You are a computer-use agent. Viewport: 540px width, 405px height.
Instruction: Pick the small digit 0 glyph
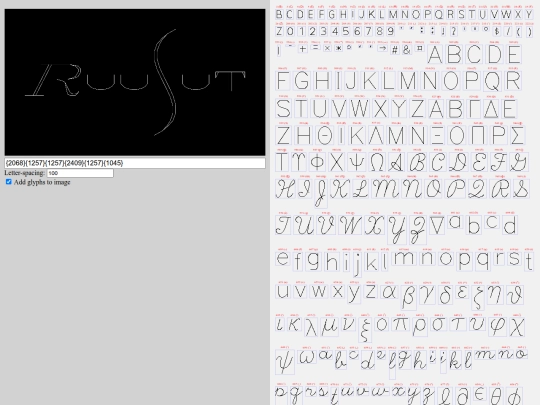290,31
